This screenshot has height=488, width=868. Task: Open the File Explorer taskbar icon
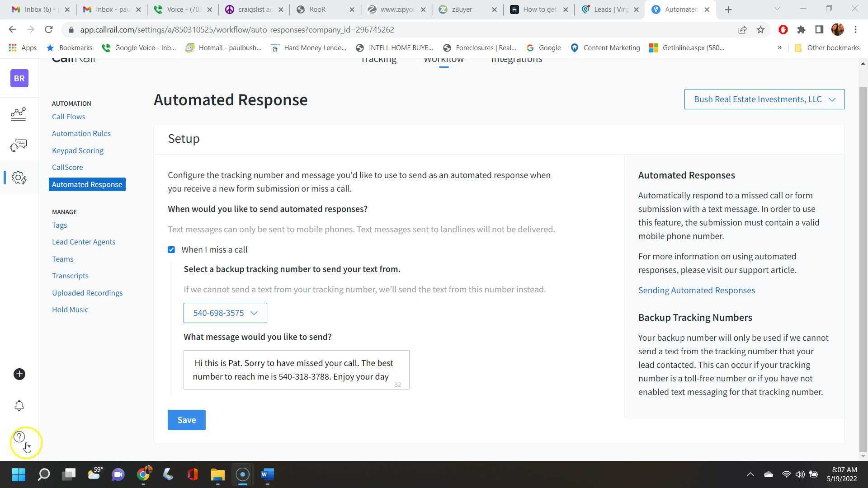(x=217, y=474)
